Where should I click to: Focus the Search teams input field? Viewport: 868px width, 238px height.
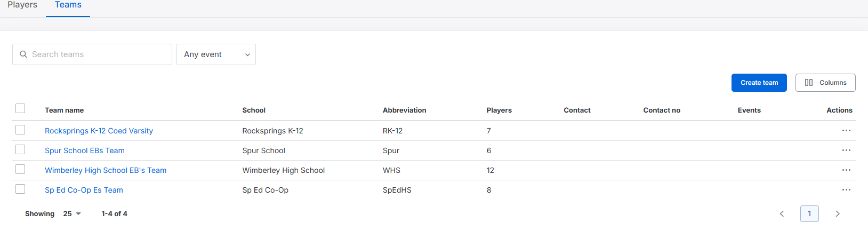92,54
